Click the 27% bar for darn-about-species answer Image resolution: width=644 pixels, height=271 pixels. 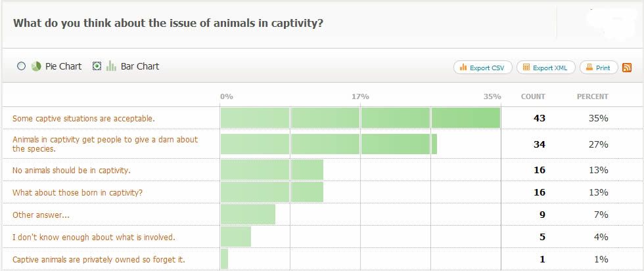[329, 144]
